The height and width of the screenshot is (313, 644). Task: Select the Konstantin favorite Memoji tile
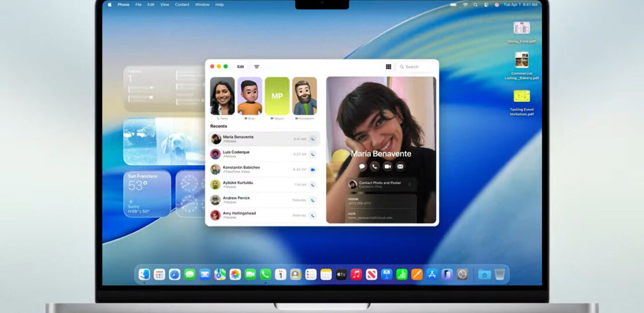305,96
